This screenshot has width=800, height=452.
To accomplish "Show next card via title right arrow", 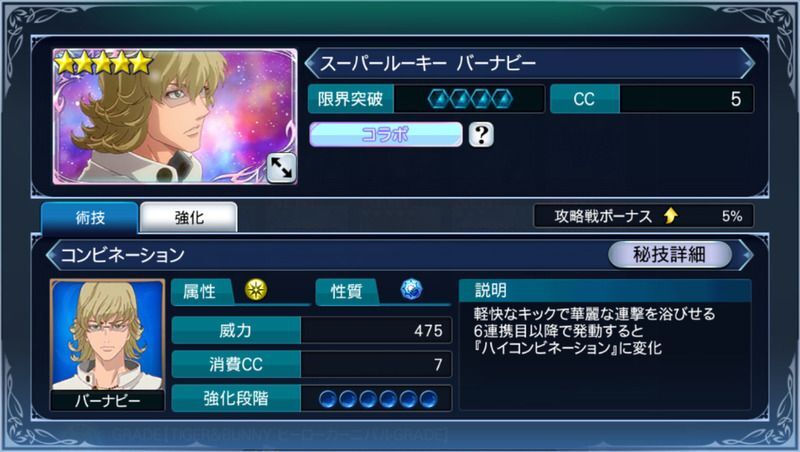I will tap(748, 63).
